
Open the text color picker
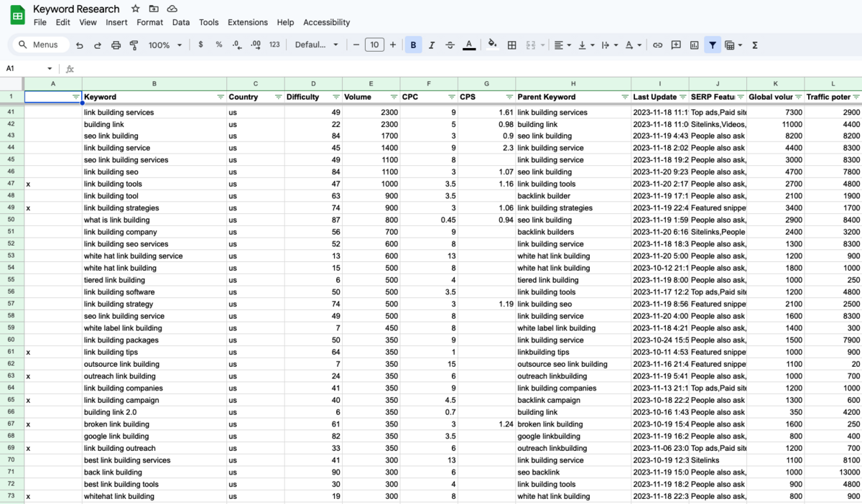pos(469,45)
